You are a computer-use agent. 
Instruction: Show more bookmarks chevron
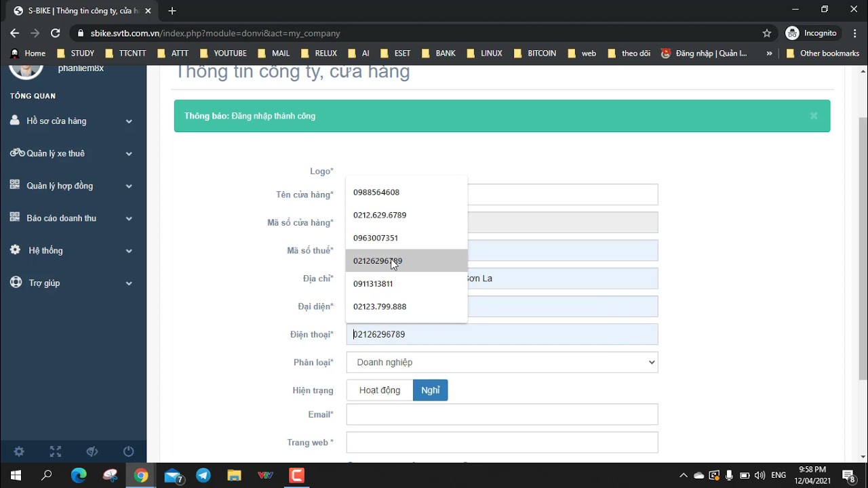tap(769, 53)
